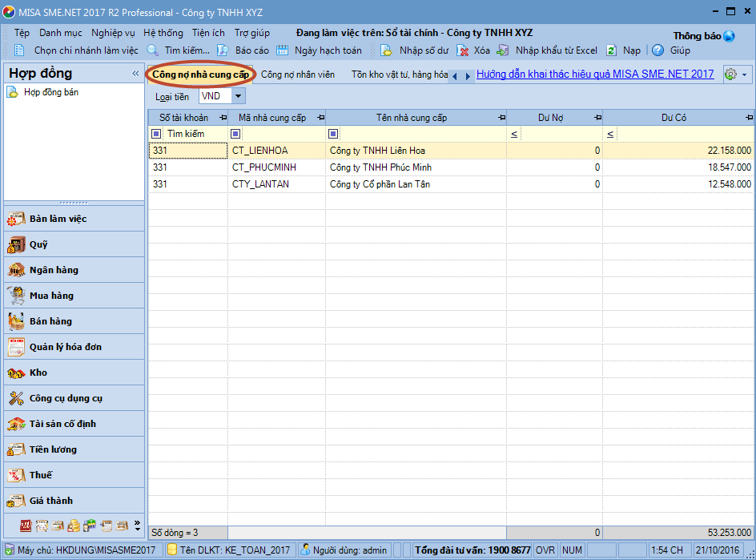
Task: Open the Loại tiền VND dropdown
Action: (x=238, y=96)
